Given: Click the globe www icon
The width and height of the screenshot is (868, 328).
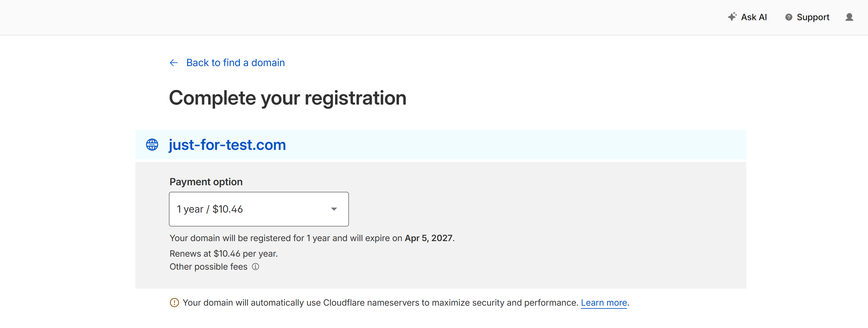Looking at the screenshot, I should (152, 145).
